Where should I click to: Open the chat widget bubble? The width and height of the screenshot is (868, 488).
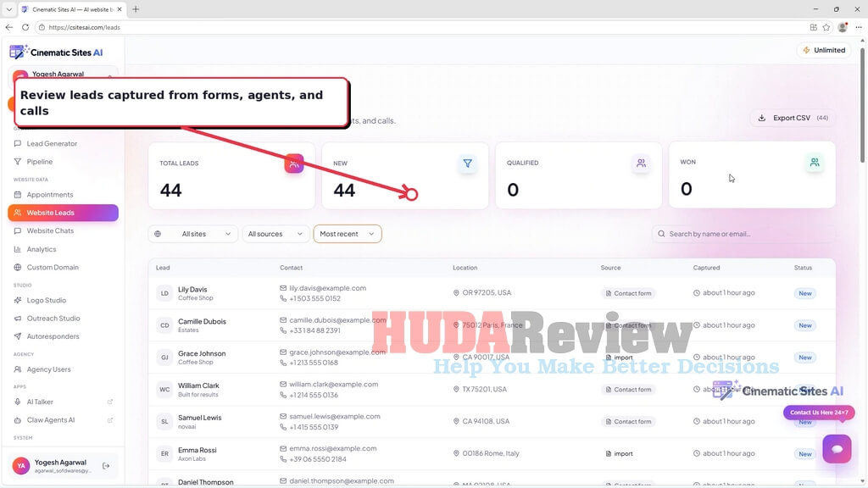click(837, 449)
